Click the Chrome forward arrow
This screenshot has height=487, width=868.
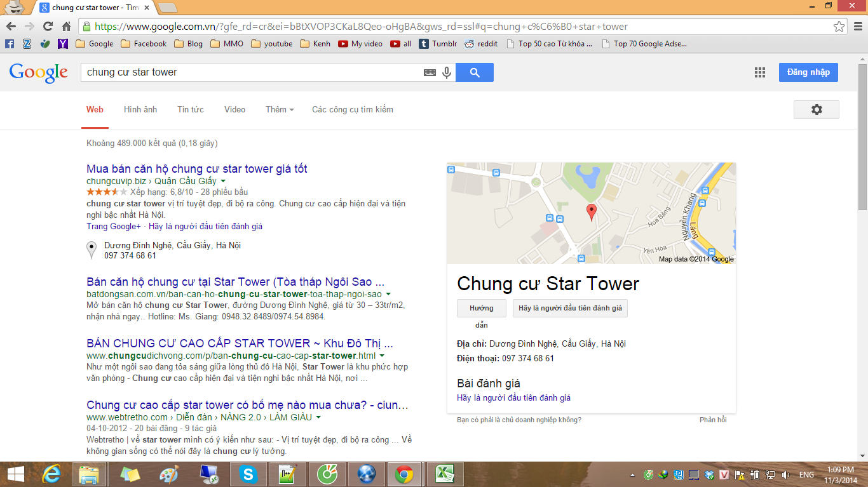(29, 27)
